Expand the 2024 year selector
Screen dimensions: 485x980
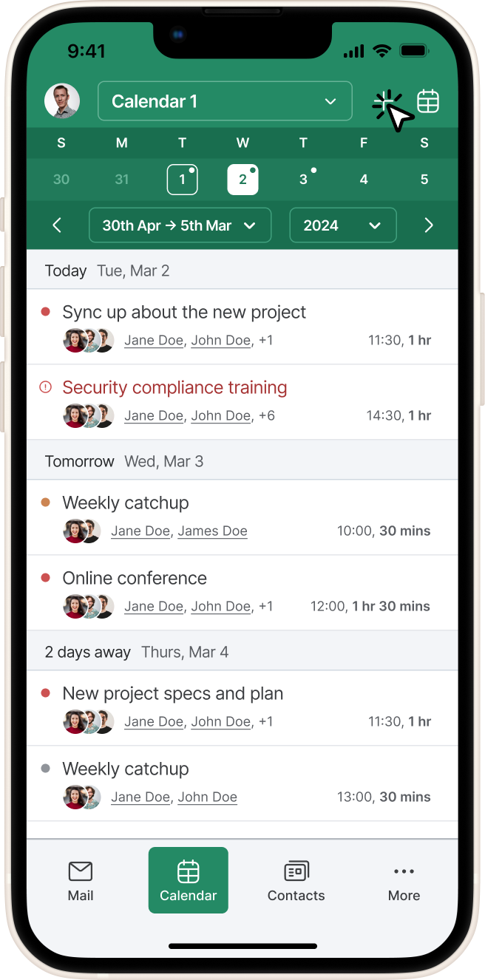[343, 225]
